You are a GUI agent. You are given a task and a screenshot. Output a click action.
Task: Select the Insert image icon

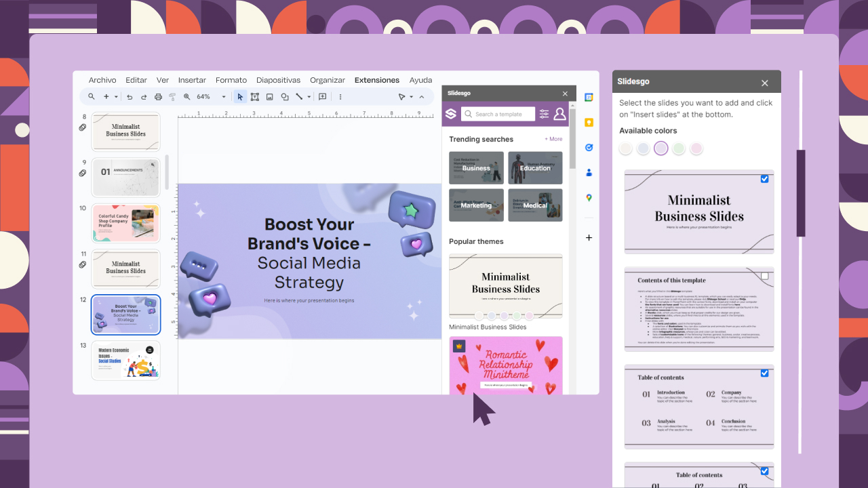pos(270,96)
